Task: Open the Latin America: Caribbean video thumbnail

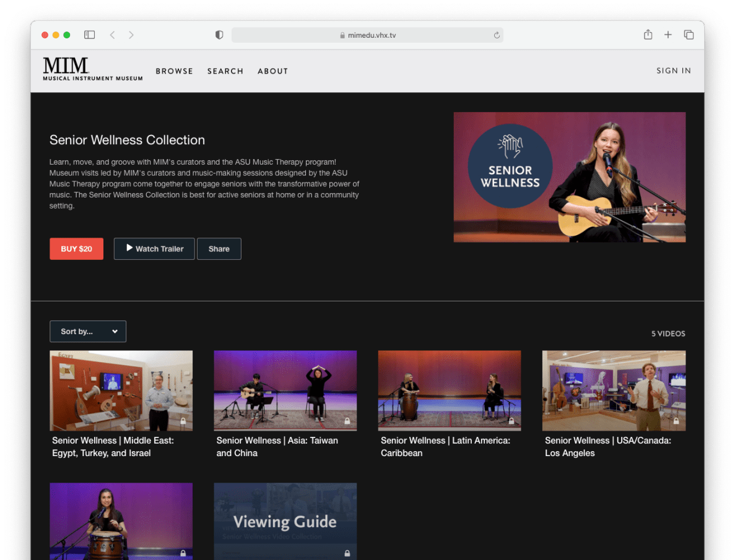Action: [450, 391]
